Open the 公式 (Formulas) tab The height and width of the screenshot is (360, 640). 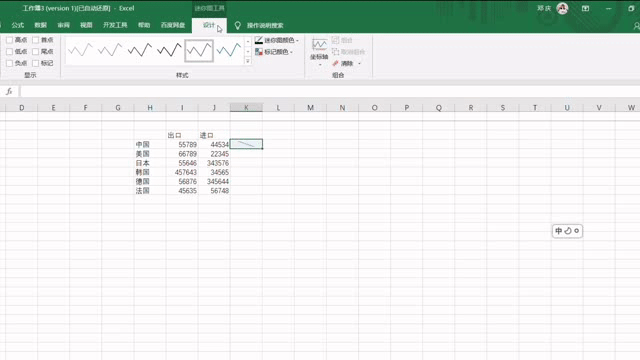tap(18, 25)
